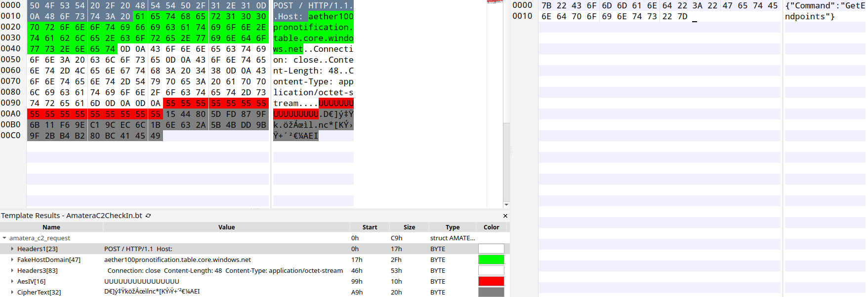Click the 53h size of Headers3
Viewport: 868px width, 297px height.
pyautogui.click(x=396, y=270)
